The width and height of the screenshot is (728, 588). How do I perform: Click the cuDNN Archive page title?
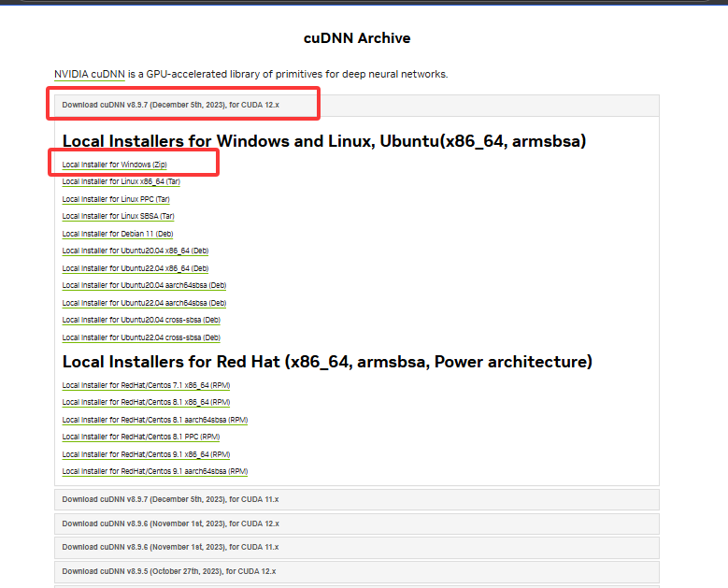[x=357, y=38]
